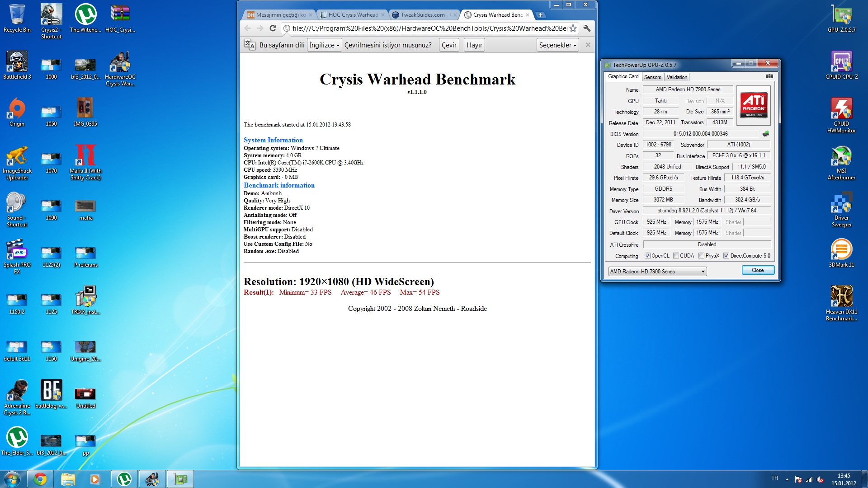
Task: Toggle the OpenCL checkbox
Action: [647, 256]
